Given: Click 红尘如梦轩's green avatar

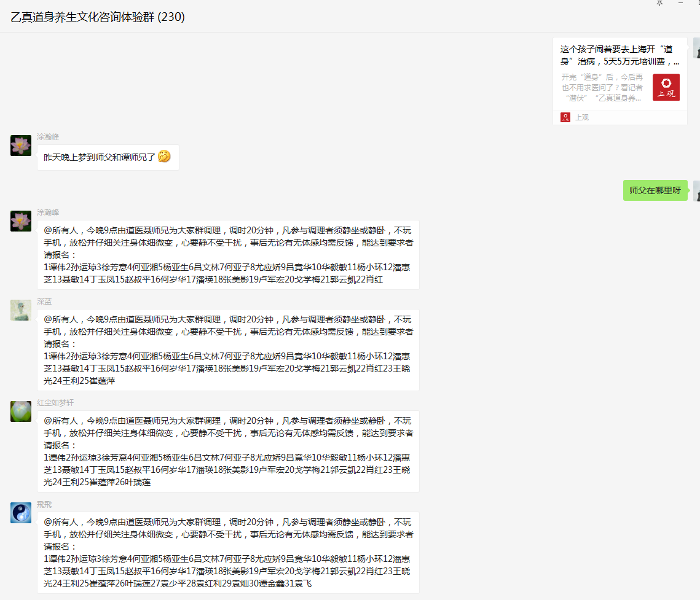Looking at the screenshot, I should [x=21, y=411].
